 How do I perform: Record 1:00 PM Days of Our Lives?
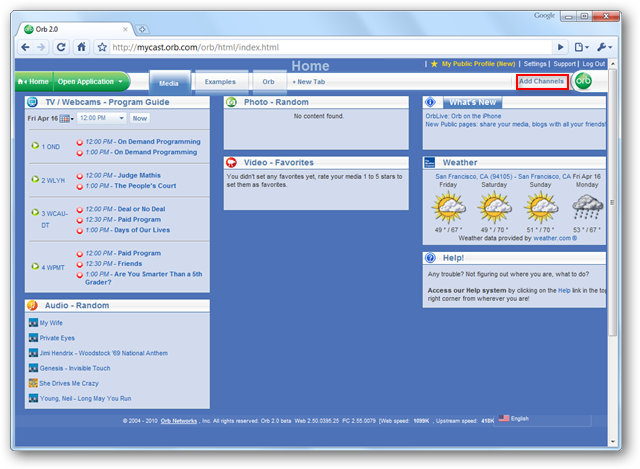(x=80, y=231)
